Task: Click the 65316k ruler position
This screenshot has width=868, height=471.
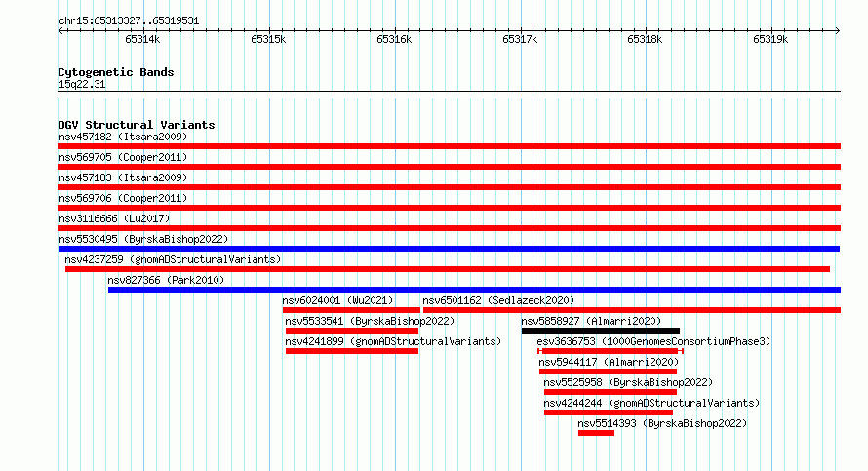Action: (x=394, y=39)
